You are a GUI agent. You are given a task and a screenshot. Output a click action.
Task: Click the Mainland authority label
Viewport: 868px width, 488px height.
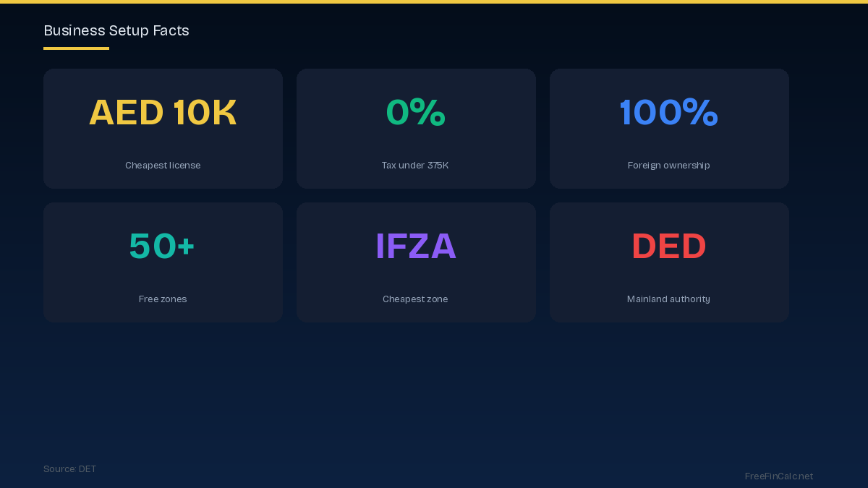[668, 299]
